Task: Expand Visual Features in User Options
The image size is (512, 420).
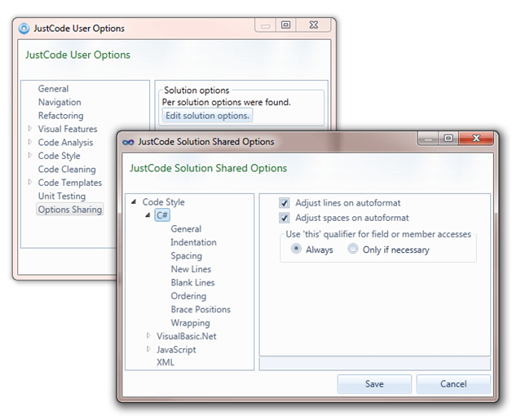Action: click(30, 129)
